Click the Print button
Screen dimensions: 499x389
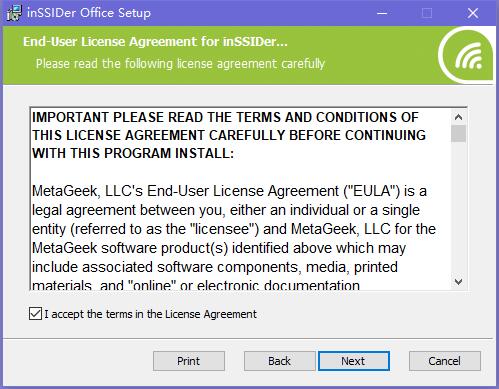tap(189, 361)
